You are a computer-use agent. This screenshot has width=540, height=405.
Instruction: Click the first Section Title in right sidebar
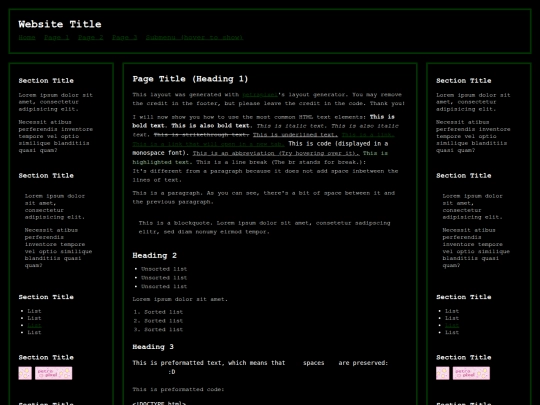[x=464, y=81]
